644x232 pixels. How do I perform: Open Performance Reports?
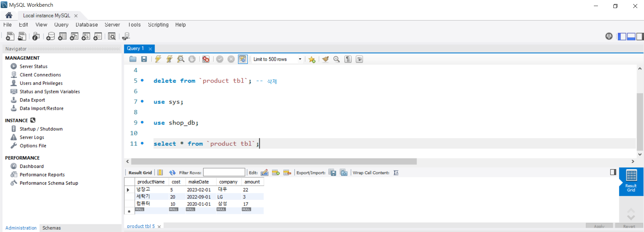tap(42, 175)
